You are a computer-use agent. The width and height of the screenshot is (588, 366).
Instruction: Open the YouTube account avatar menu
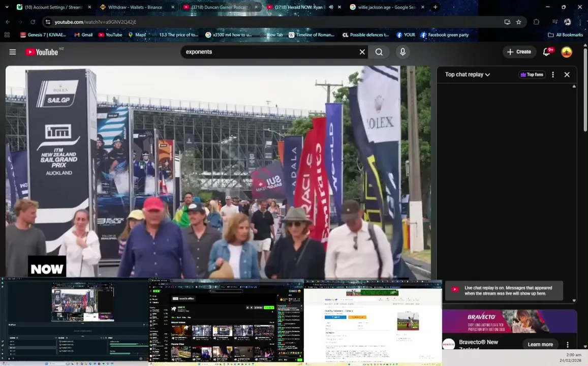566,52
